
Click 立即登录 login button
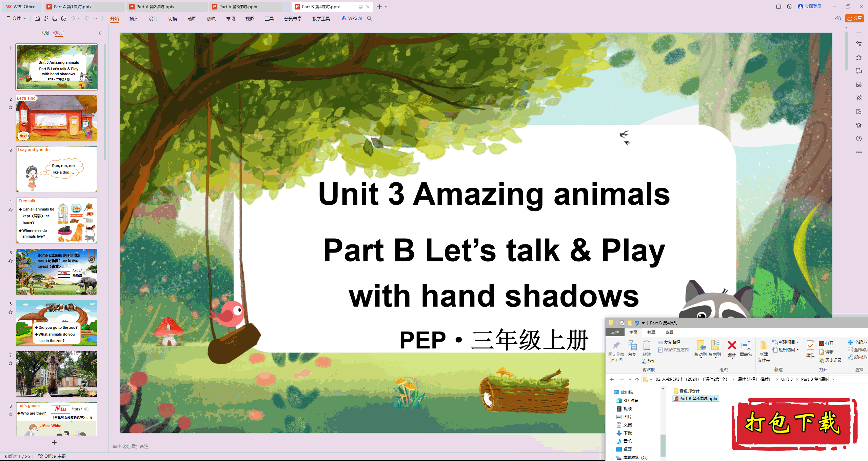click(809, 6)
